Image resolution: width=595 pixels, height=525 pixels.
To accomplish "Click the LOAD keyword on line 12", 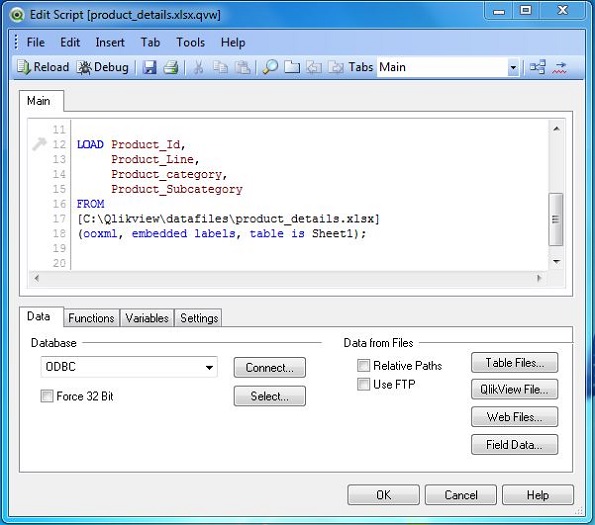I will pos(90,145).
